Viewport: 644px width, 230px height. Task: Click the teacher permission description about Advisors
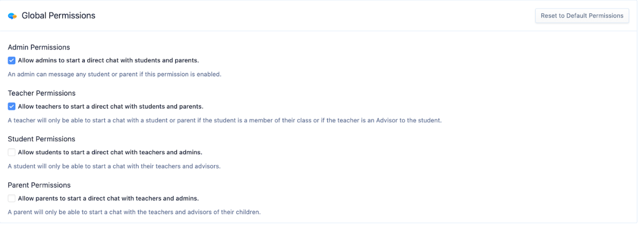point(225,120)
